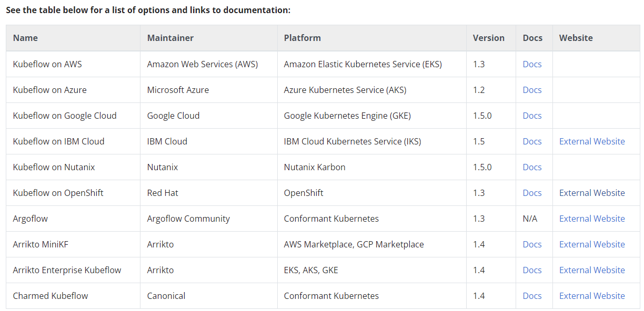Open Docs link for Arrikto Enterprise Kubeflow
Screen dimensions: 644x311
(532, 270)
